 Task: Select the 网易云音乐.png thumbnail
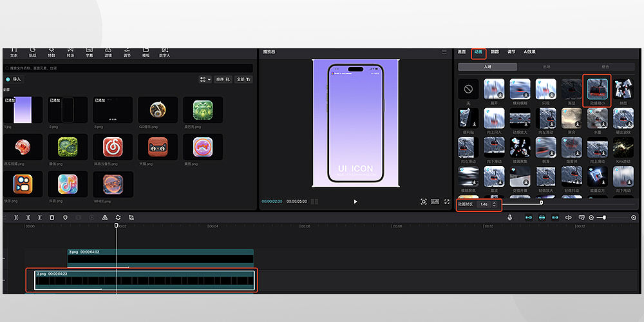(113, 147)
